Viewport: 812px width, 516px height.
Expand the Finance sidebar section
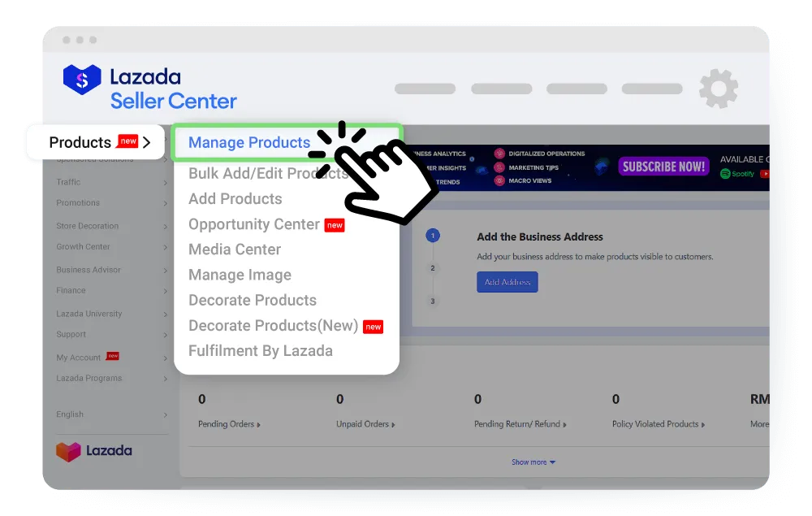[x=71, y=290]
